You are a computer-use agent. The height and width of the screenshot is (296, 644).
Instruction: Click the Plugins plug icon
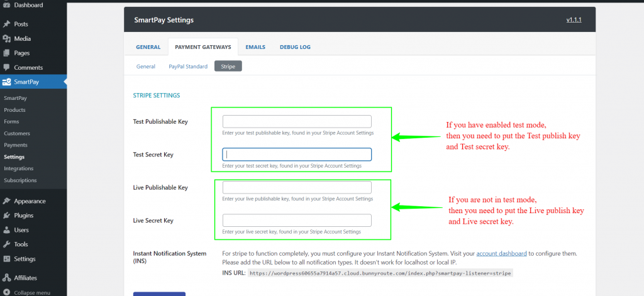(6, 216)
